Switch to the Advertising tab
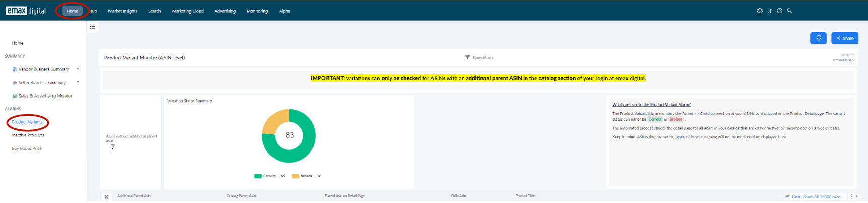The width and height of the screenshot is (868, 203). coord(225,11)
